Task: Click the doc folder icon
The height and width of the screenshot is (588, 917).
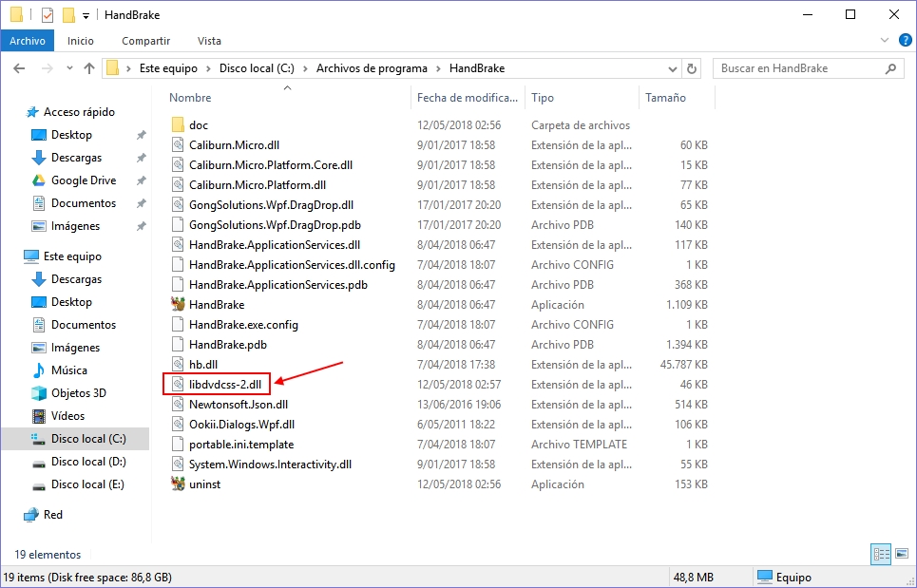Action: pyautogui.click(x=179, y=124)
